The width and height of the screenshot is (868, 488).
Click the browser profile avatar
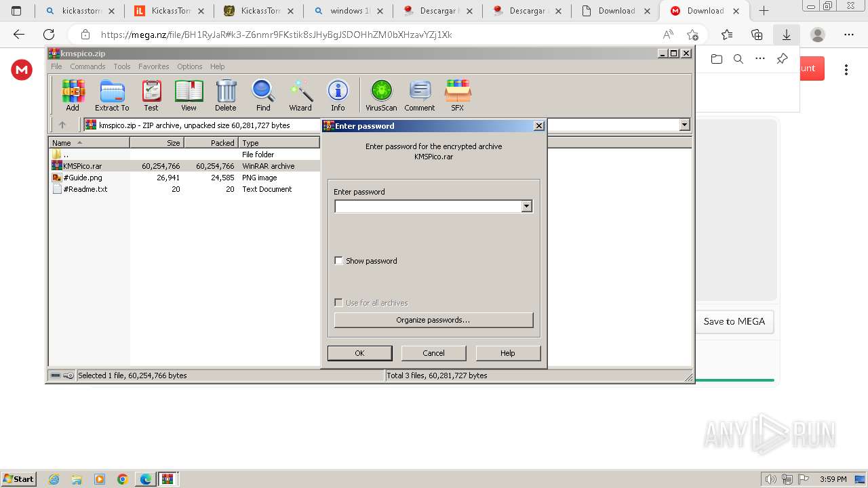818,35
